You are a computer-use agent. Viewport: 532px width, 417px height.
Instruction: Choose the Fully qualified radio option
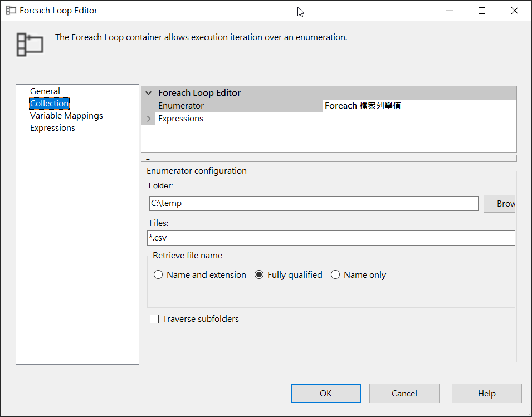259,275
